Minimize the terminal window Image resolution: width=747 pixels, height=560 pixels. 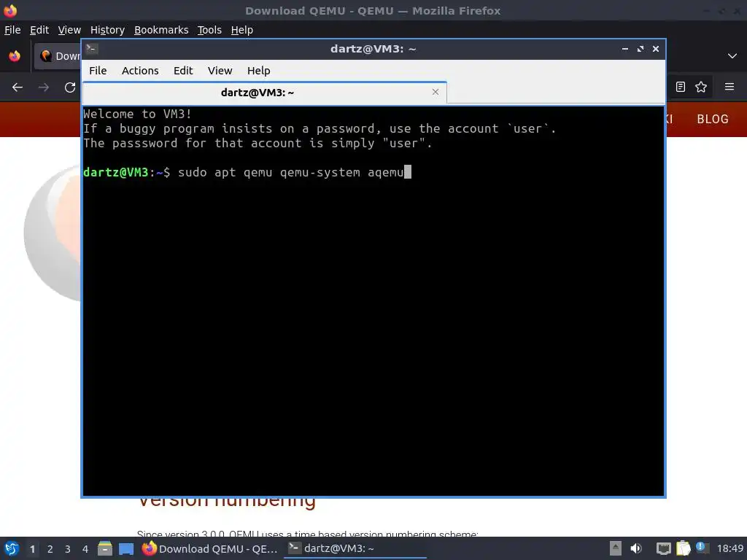pyautogui.click(x=625, y=49)
